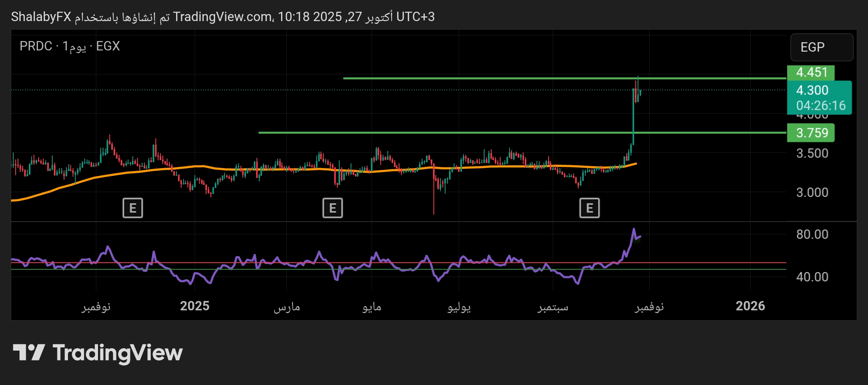The image size is (868, 385).
Task: Click the ShalabyFX author name
Action: [x=41, y=17]
